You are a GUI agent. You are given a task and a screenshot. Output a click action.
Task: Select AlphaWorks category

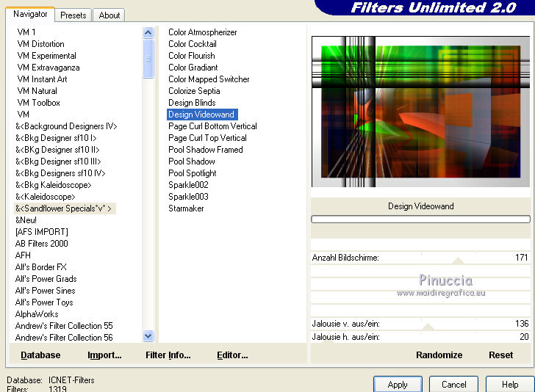[x=37, y=314]
